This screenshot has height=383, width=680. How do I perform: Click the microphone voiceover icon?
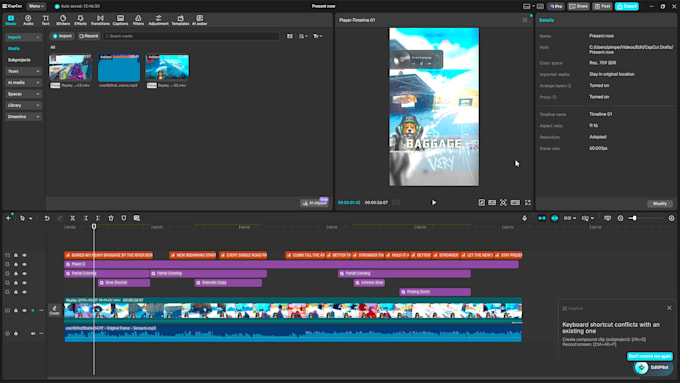(524, 218)
